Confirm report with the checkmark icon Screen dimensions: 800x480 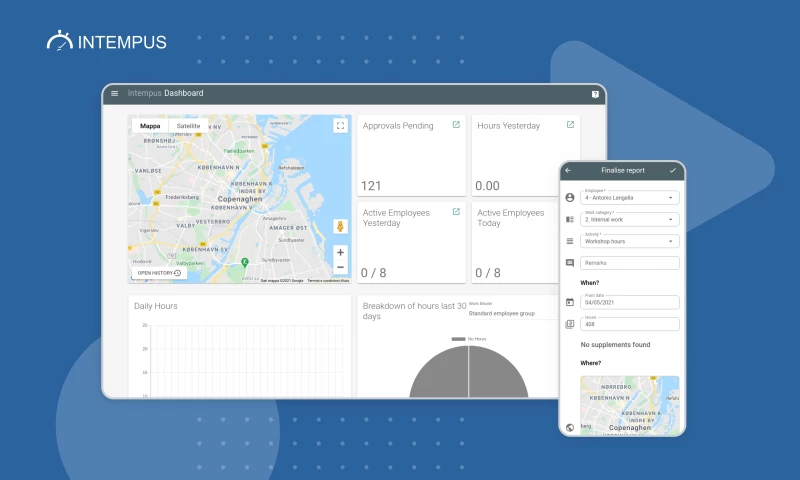pyautogui.click(x=673, y=171)
